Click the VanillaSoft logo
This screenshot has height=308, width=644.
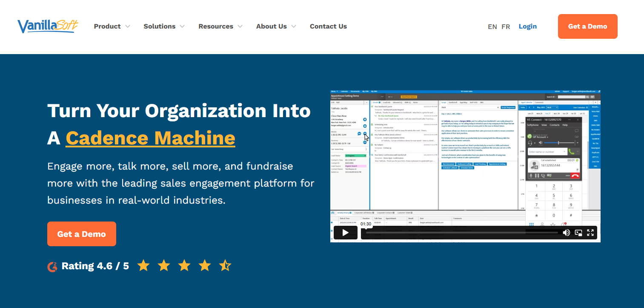[x=47, y=26]
